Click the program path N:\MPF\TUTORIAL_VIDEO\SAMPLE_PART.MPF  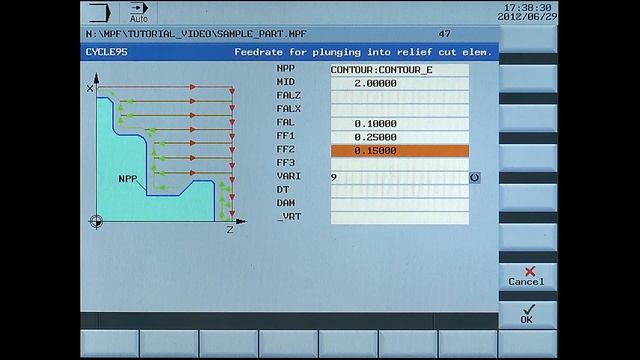(196, 34)
